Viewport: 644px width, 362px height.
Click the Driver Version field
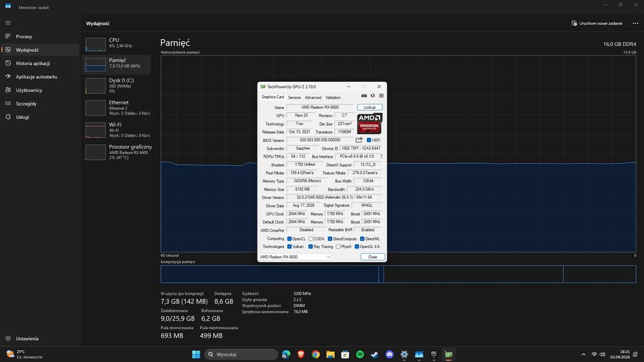coord(334,198)
